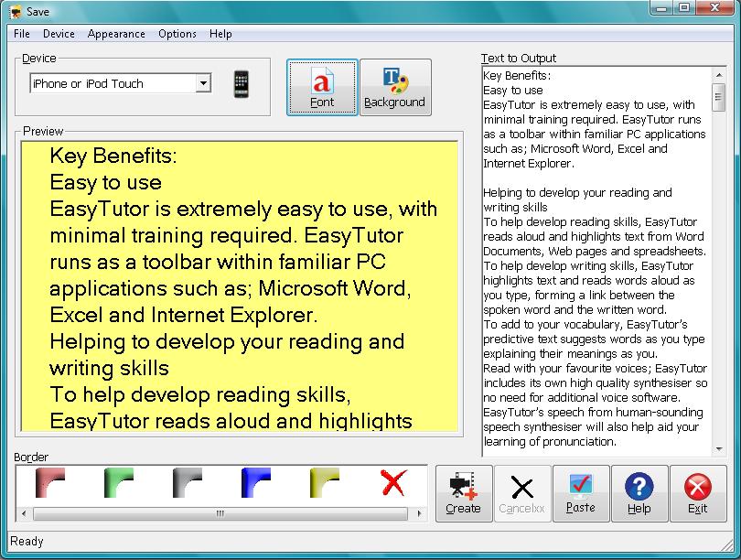Viewport: 741px width, 560px height.
Task: Click the Help question mark button
Action: 639,493
